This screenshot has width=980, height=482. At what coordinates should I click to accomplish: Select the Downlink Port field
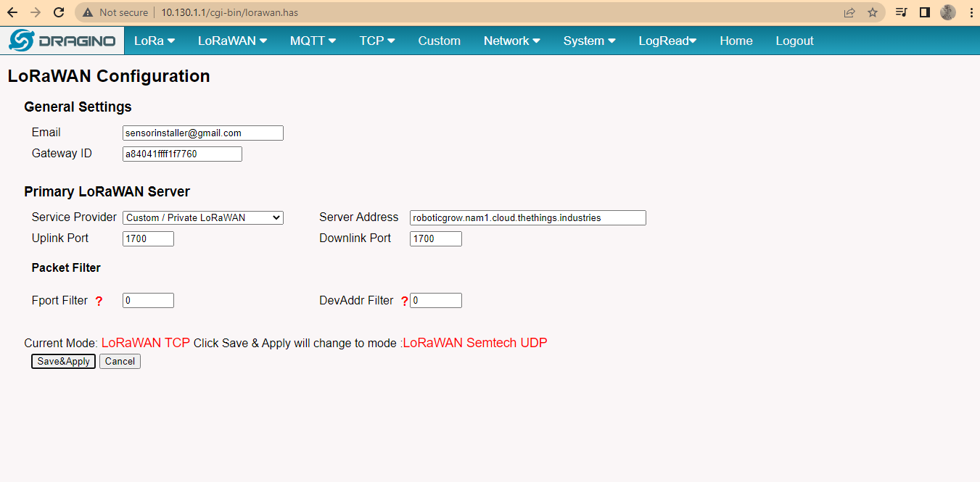click(436, 238)
